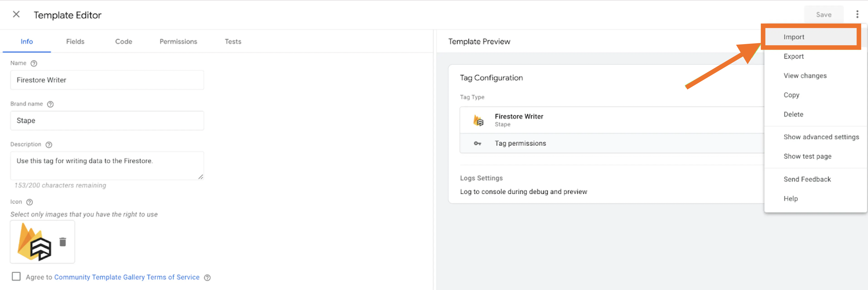Choose Export from the menu

click(x=815, y=56)
